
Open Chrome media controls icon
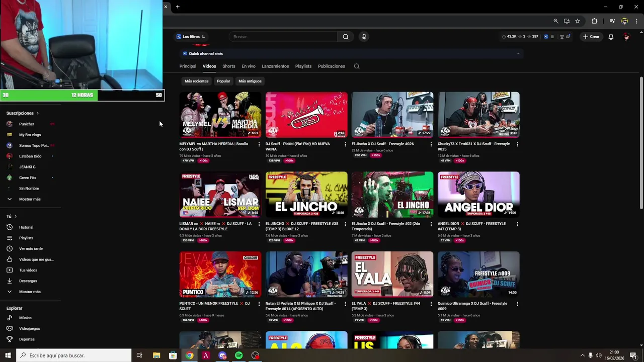pos(612,21)
